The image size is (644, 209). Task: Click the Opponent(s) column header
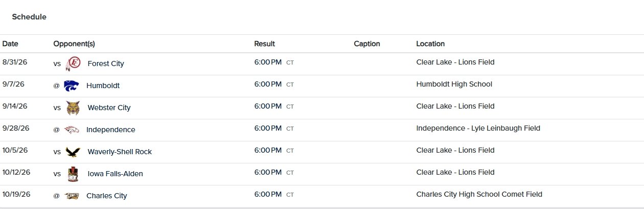click(x=74, y=44)
